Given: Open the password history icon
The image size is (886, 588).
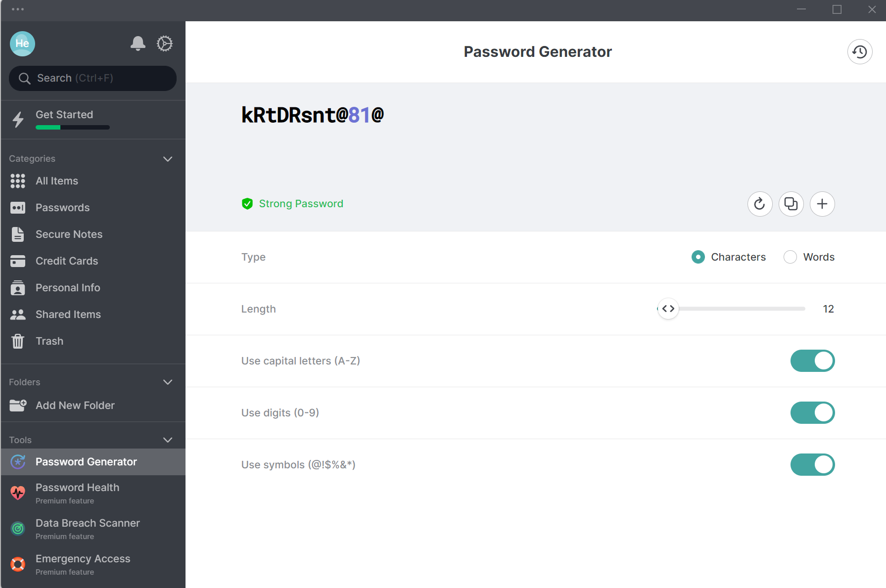Looking at the screenshot, I should coord(860,52).
